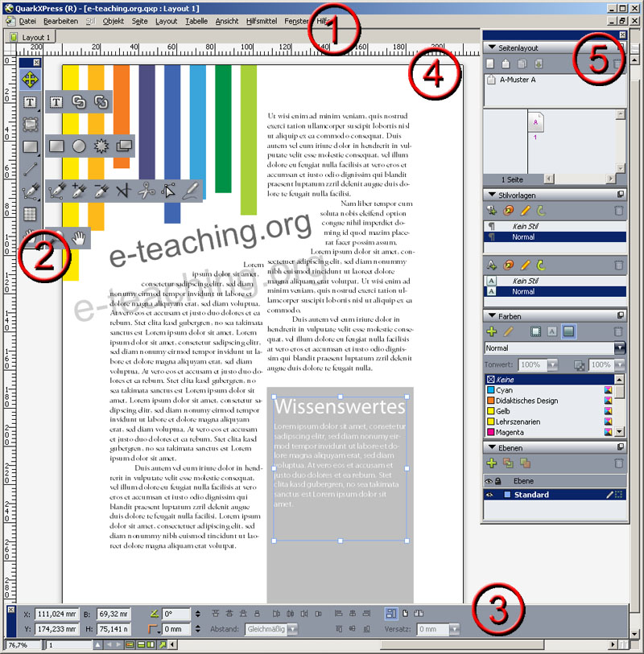The height and width of the screenshot is (654, 644).
Task: Click the merge layers icon
Action: coord(525,463)
